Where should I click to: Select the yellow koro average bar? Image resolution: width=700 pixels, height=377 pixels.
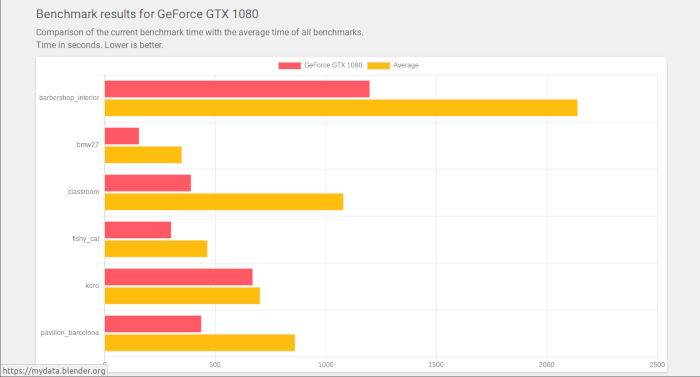click(x=182, y=296)
